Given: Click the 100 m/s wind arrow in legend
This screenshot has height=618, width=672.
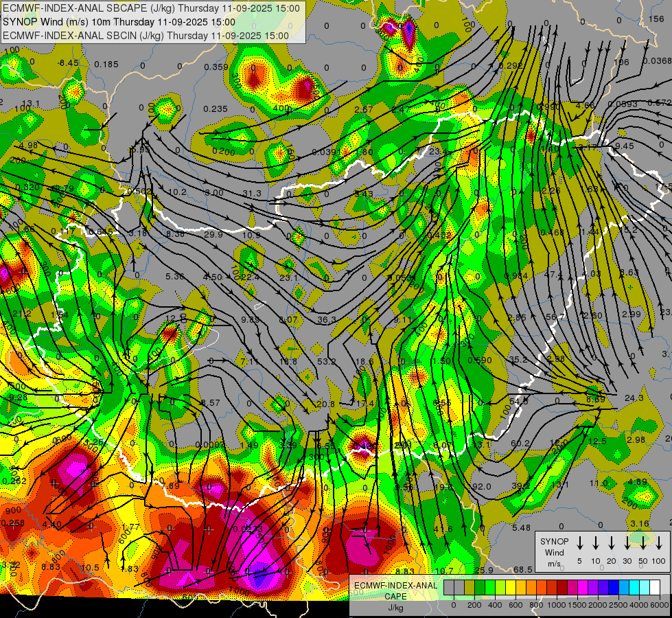Looking at the screenshot, I should (659, 542).
